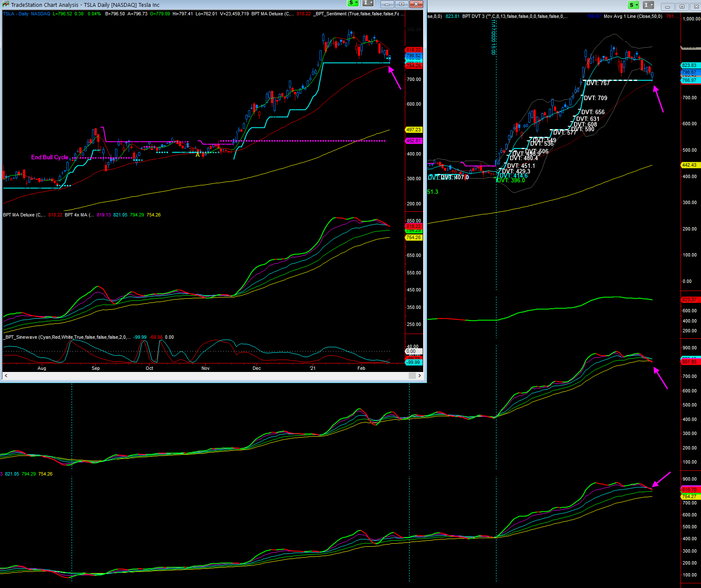Click the 'Nov' label on the time axis
Screen dimensions: 701x588
point(205,368)
